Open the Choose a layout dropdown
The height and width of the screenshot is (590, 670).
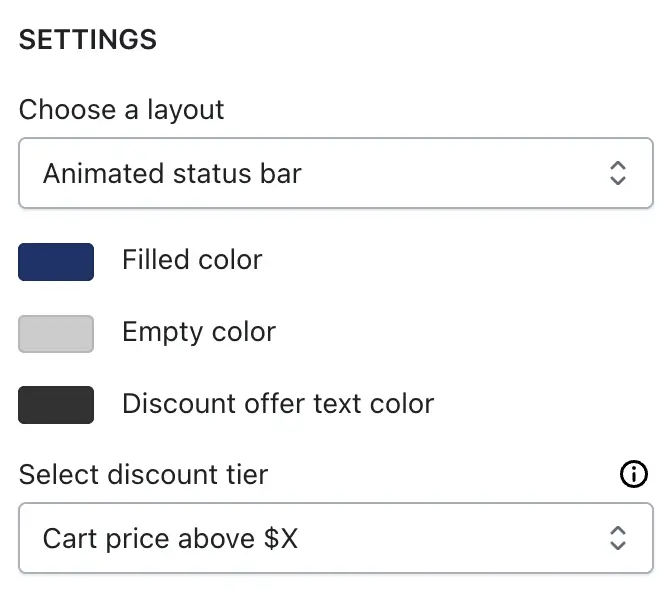pyautogui.click(x=336, y=173)
